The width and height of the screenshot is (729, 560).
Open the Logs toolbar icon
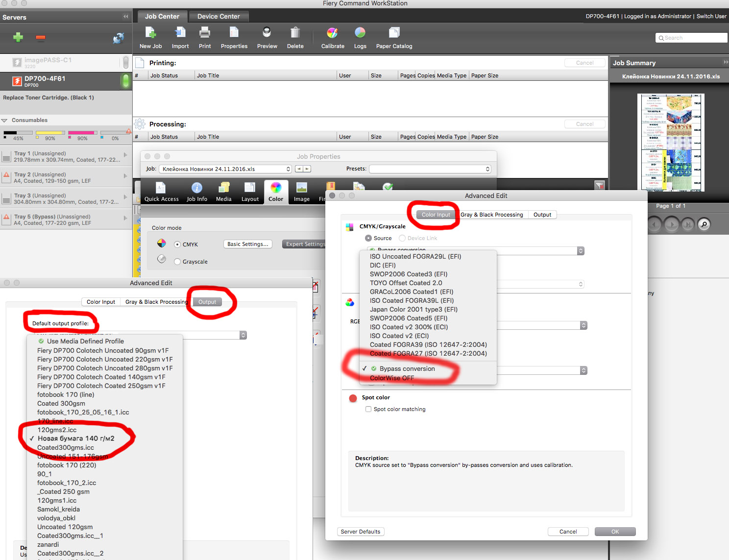click(x=360, y=33)
